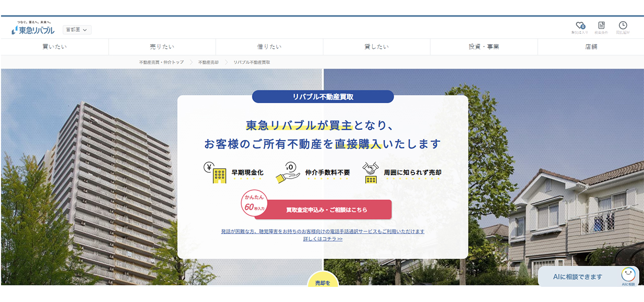Open the 電話手話通訳サービス information link

pyautogui.click(x=323, y=232)
